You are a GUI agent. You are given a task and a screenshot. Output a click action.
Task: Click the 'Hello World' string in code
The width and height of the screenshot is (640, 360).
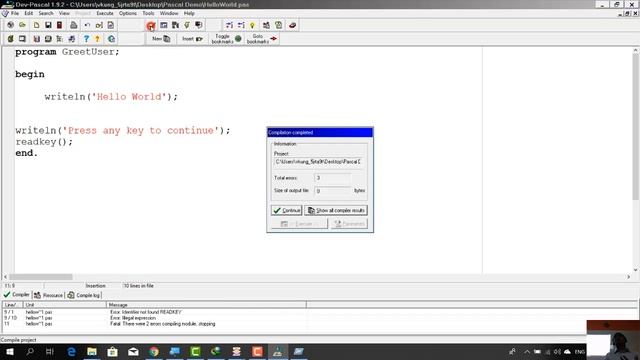point(129,97)
